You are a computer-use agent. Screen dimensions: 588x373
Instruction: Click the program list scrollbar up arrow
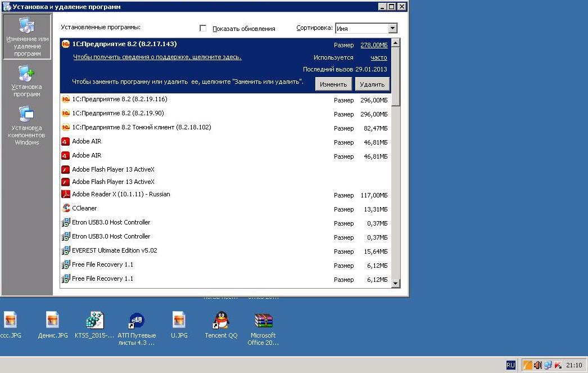395,43
